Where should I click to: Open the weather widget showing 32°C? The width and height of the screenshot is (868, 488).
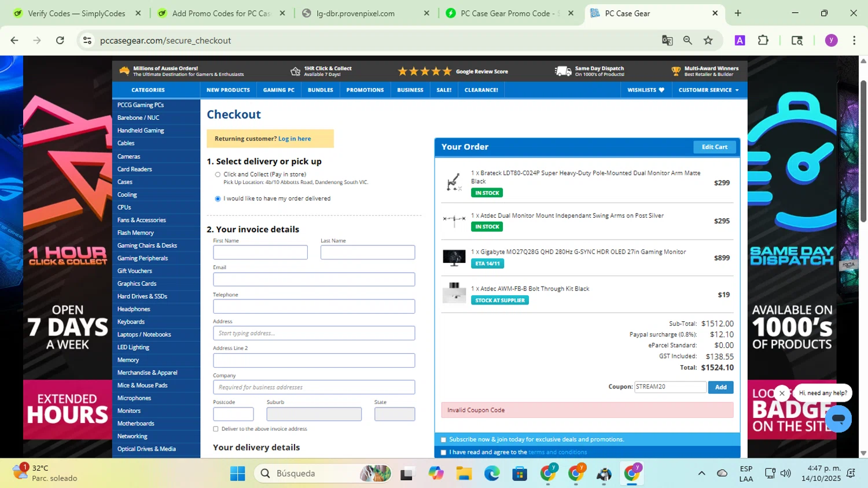[x=45, y=473]
